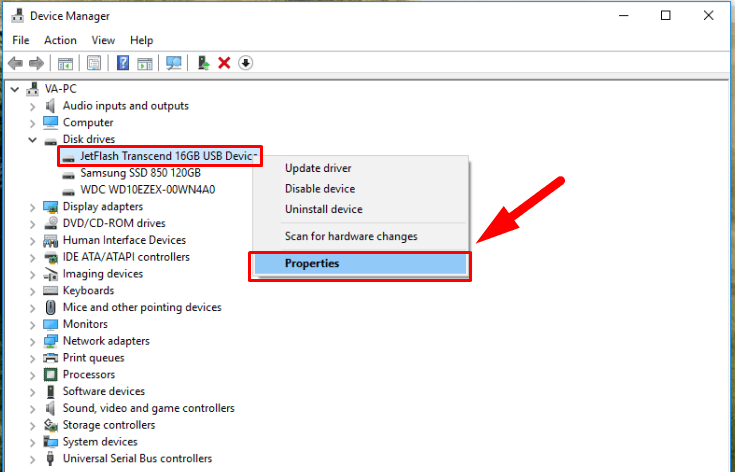The height and width of the screenshot is (472, 735).
Task: Select the Network adapters label
Action: (x=106, y=341)
